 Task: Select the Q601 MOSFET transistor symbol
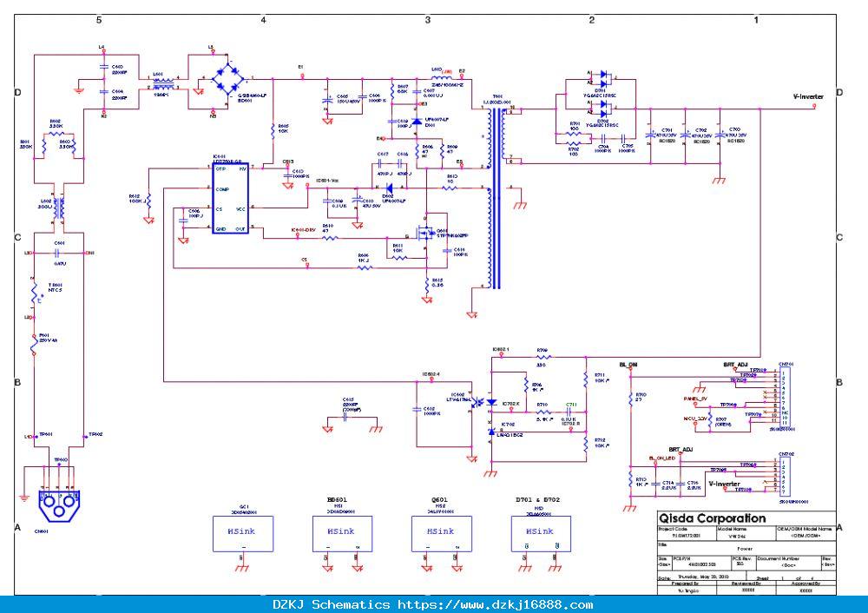[425, 233]
